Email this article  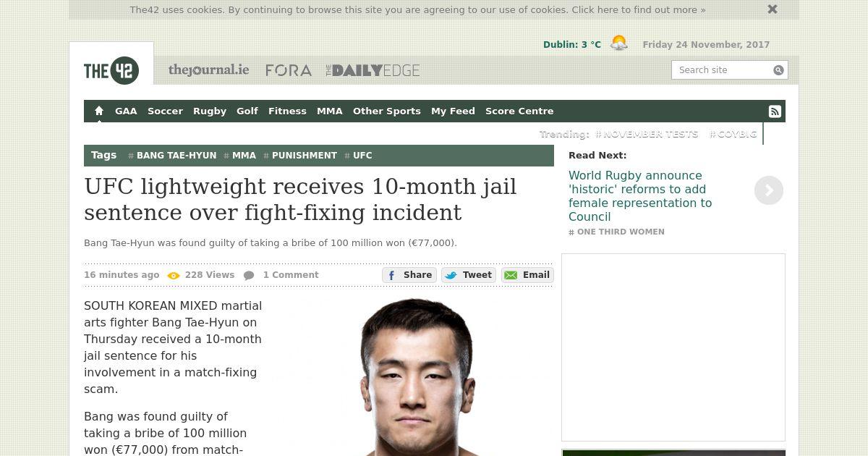(x=527, y=275)
